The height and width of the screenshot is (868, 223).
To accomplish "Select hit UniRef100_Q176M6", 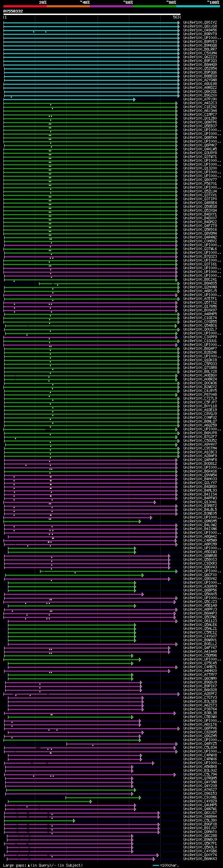I will click(200, 306).
